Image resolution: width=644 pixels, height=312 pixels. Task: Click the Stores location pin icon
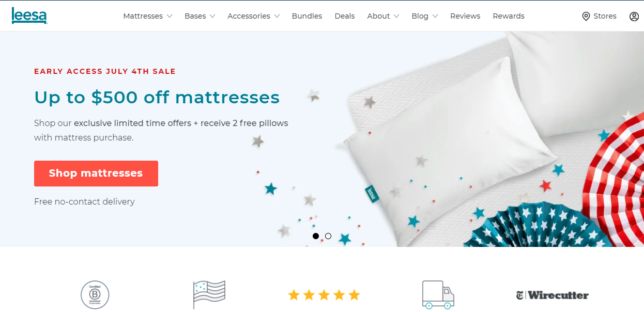click(x=586, y=17)
